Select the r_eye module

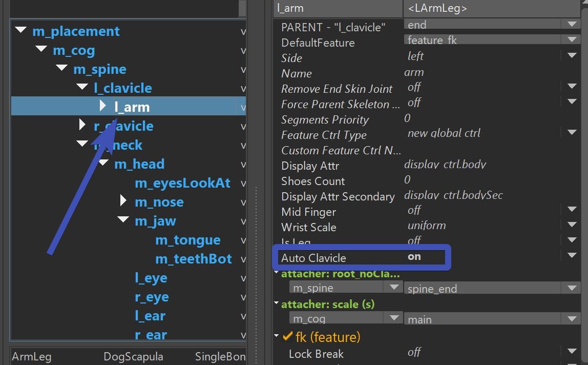(152, 297)
